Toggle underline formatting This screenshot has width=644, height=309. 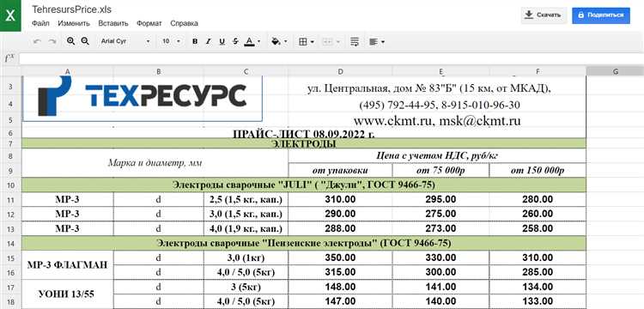pyautogui.click(x=222, y=41)
